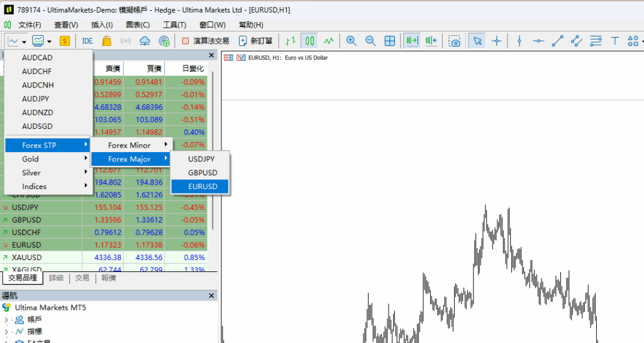Expand the 帳戶 tree node
644x343 pixels.
[x=6, y=320]
